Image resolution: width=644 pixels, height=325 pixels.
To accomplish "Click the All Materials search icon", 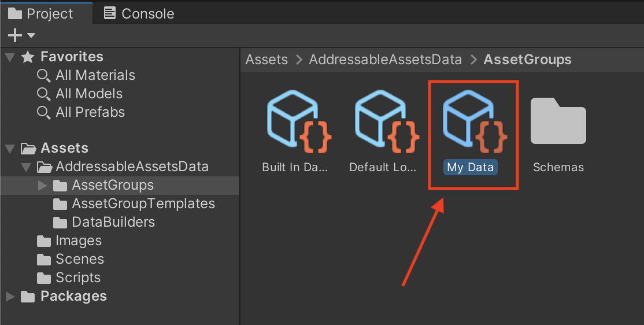I will click(x=43, y=76).
